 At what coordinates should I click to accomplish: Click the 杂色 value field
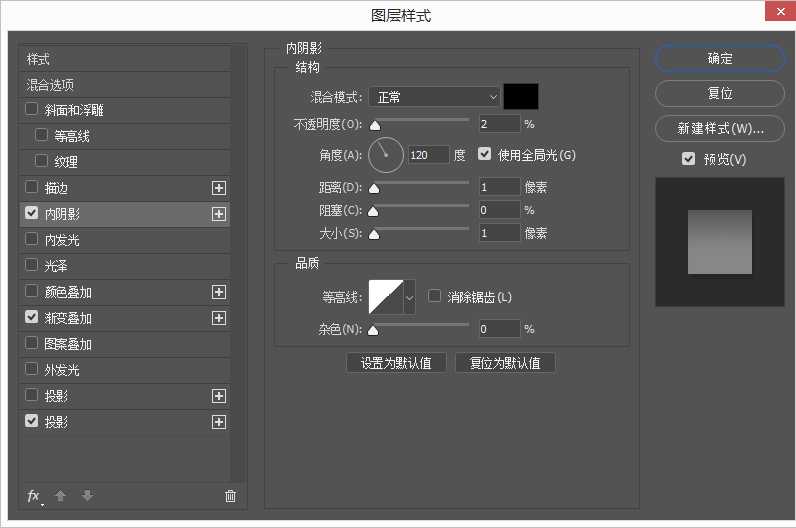500,329
